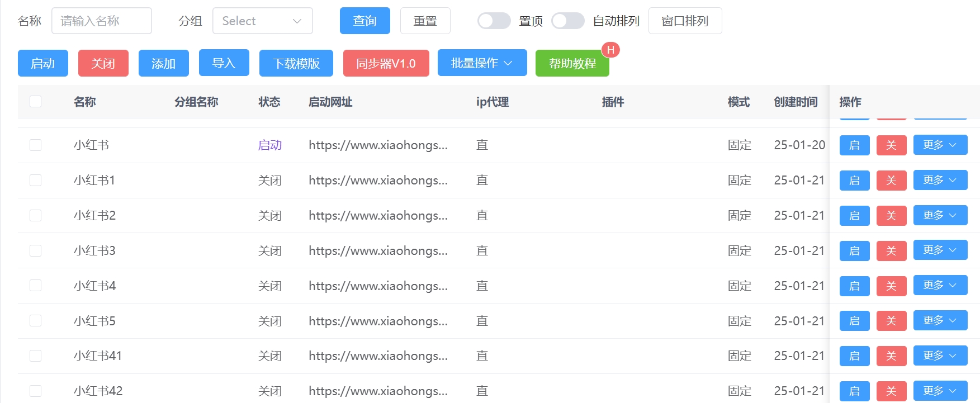Open 更多 menu for 小红书3
The width and height of the screenshot is (980, 403).
click(940, 250)
